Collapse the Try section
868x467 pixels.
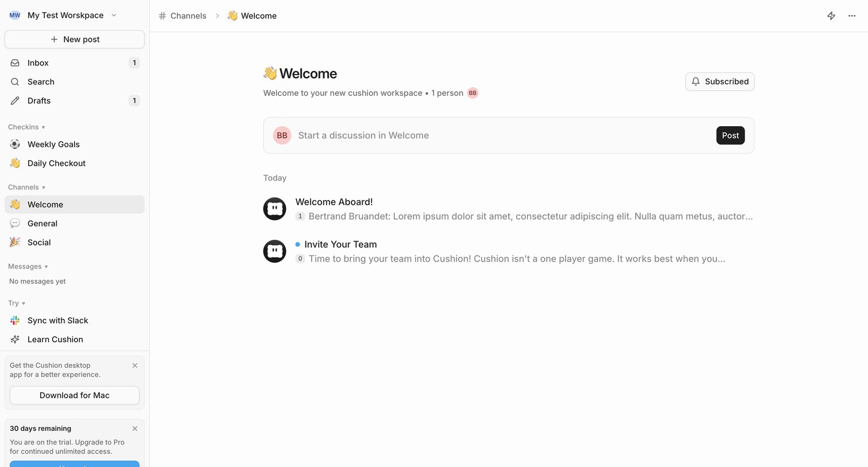pyautogui.click(x=17, y=303)
